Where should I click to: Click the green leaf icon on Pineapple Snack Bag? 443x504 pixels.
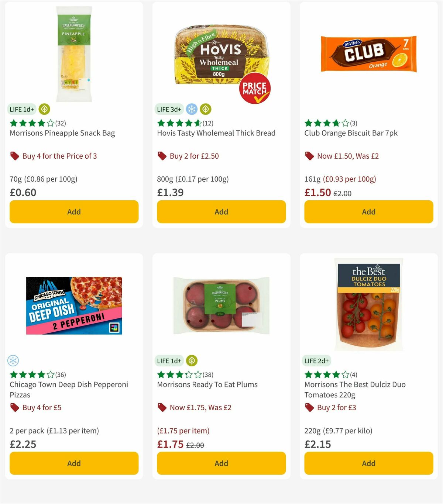point(44,109)
